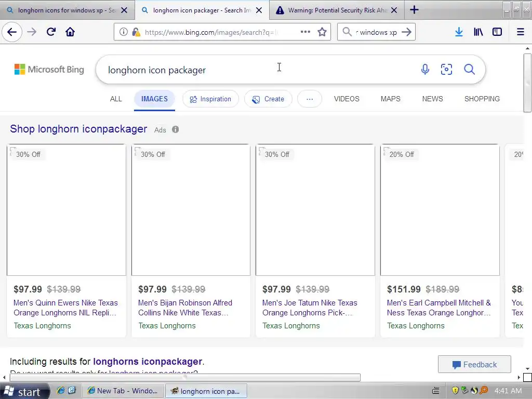The width and height of the screenshot is (532, 399).
Task: Click 20% Off Earl Campbell product image
Action: pos(440,210)
